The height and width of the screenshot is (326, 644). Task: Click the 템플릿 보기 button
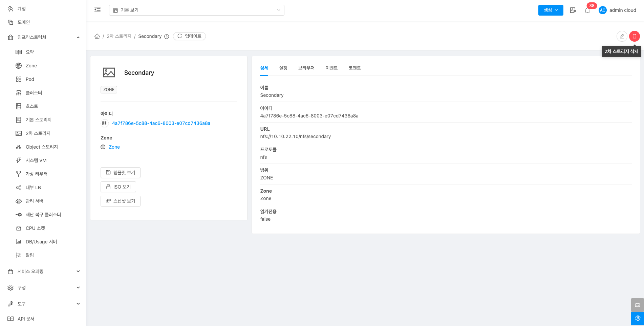click(121, 173)
